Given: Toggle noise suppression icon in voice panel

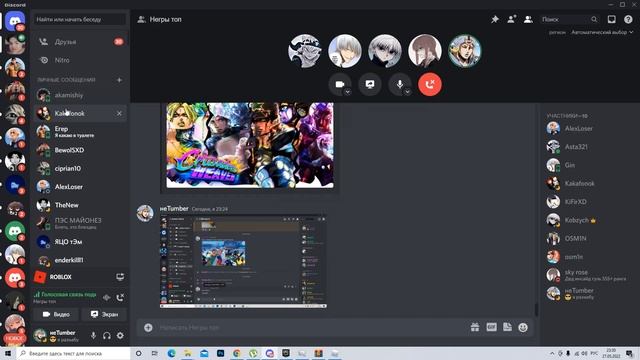Looking at the screenshot, I should [x=107, y=298].
